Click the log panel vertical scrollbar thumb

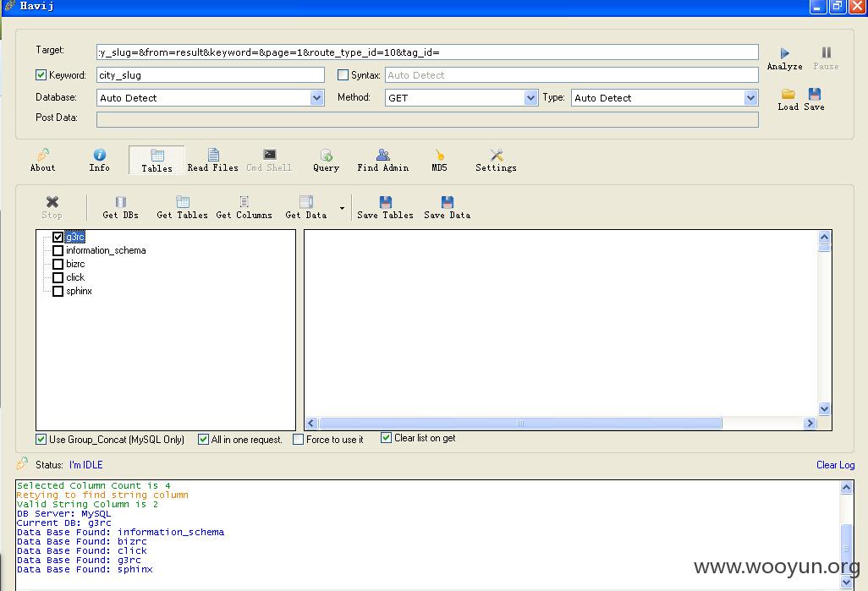coord(846,549)
